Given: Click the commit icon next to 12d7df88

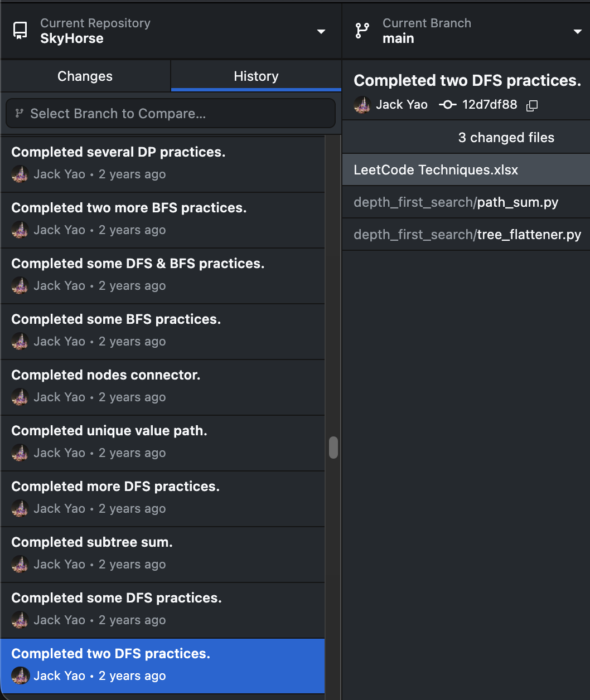Looking at the screenshot, I should [448, 105].
